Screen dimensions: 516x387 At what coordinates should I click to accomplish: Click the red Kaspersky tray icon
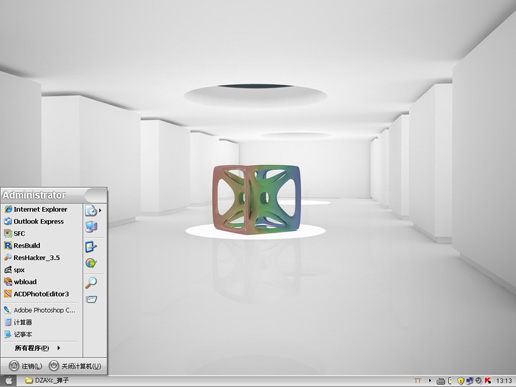[488, 380]
